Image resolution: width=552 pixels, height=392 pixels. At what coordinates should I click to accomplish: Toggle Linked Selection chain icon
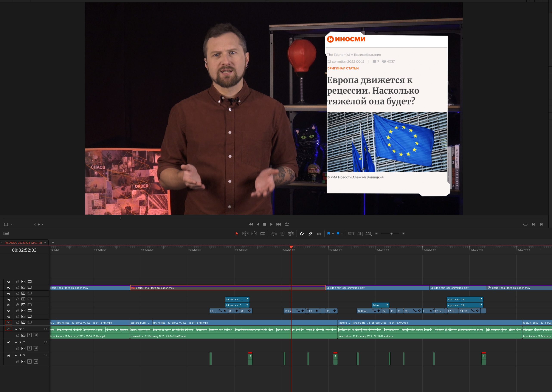(x=310, y=233)
